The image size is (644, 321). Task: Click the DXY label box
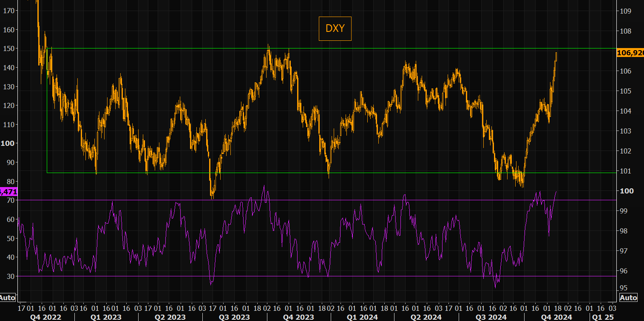335,28
